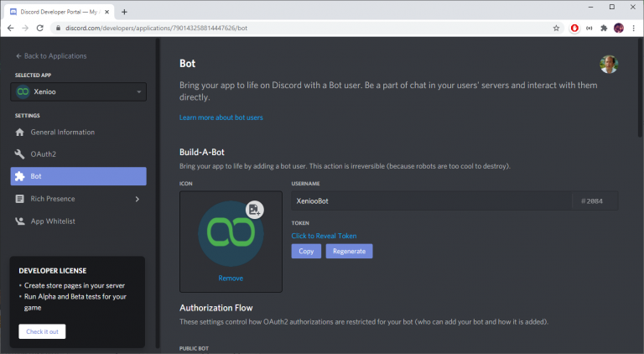
Task: Open Learn more about bot users link
Action: (x=221, y=117)
